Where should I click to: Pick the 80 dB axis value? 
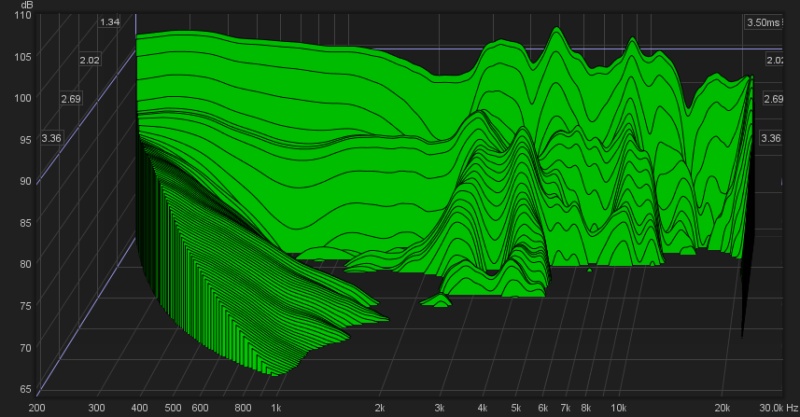pyautogui.click(x=26, y=264)
